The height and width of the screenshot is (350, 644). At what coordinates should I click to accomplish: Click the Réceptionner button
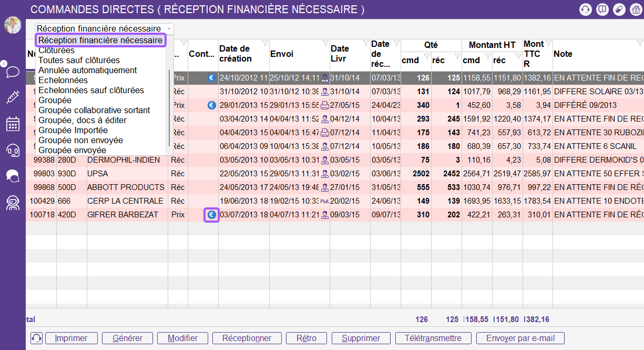pos(247,338)
